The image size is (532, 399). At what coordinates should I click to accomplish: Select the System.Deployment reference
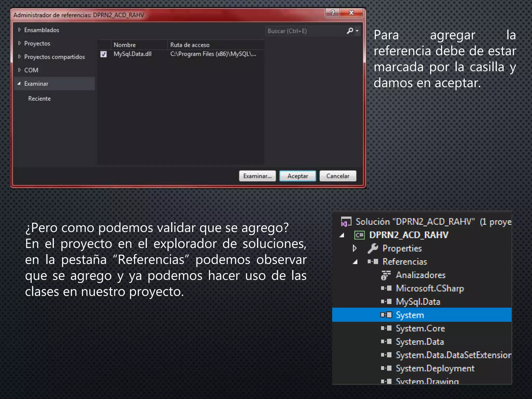tap(435, 369)
